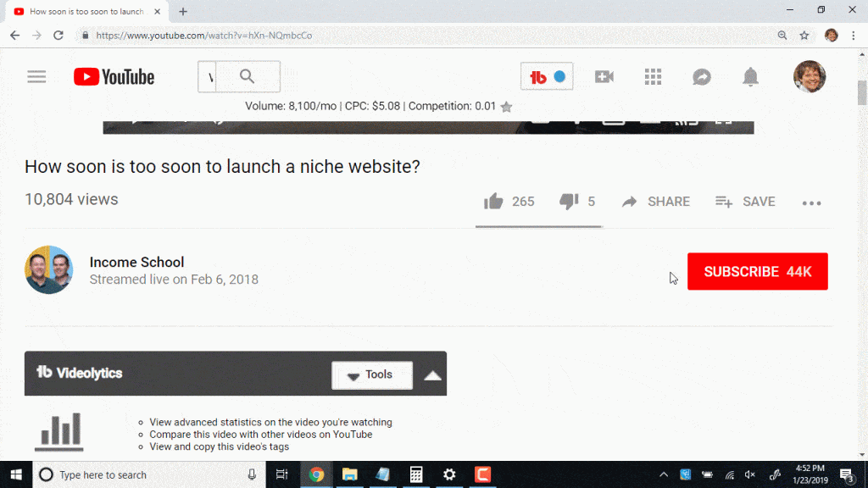Subscribe to Income School channel
Screen dimensions: 868x488
click(x=757, y=272)
